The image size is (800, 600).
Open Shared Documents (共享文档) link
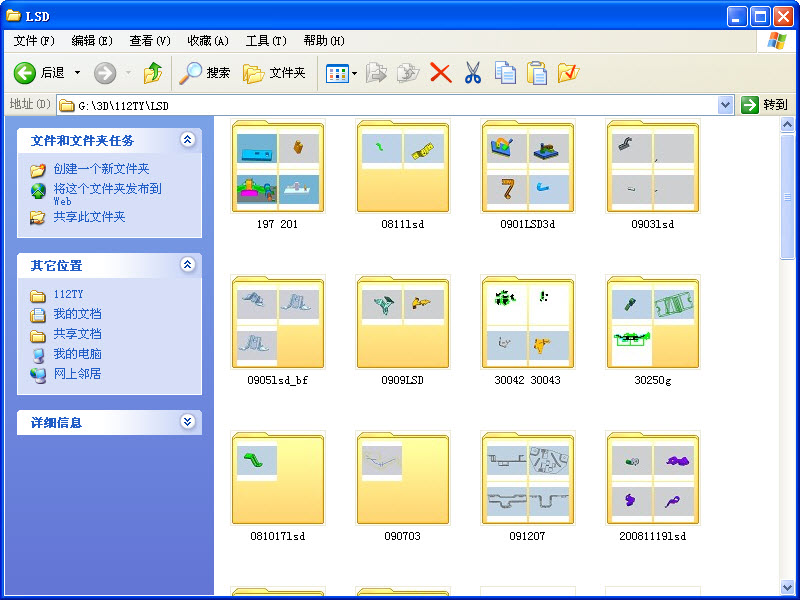tap(78, 334)
